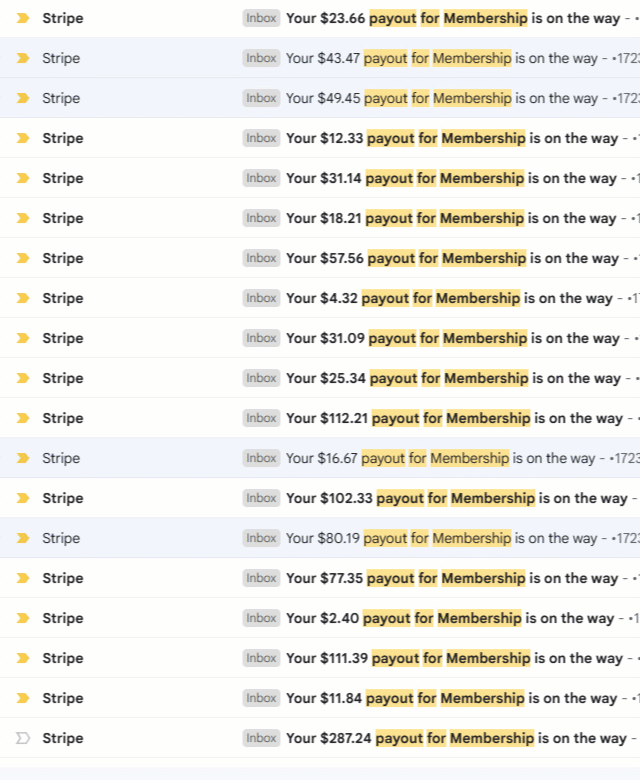Click Stripe sender name in the $16.67 row

click(61, 458)
